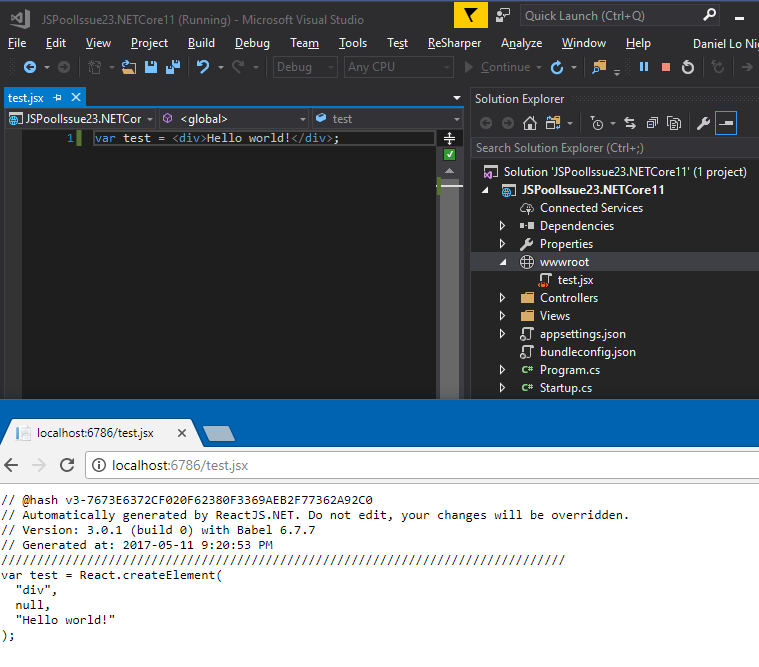
Task: Click the Save All icon
Action: 173,67
